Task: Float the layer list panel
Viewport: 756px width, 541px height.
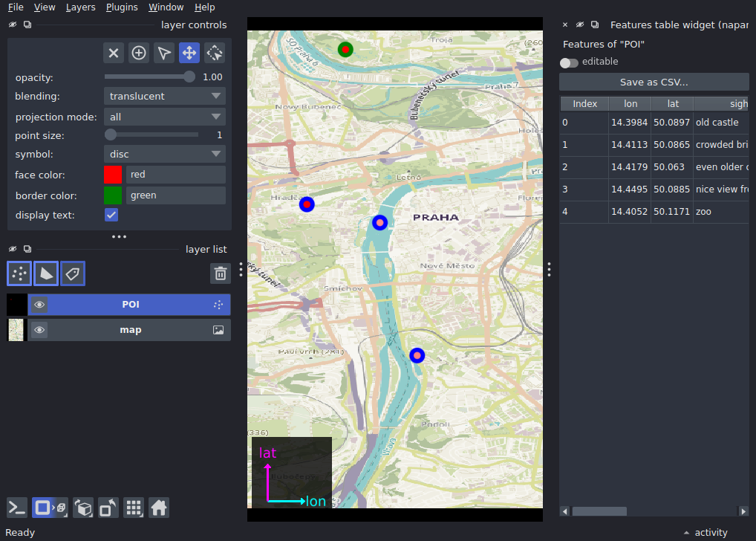Action: point(27,249)
